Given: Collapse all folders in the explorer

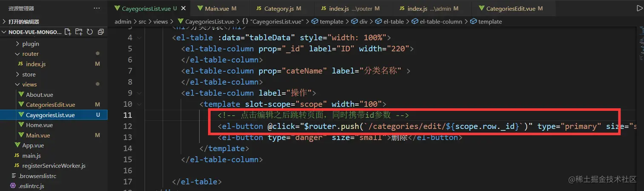Looking at the screenshot, I should [101, 32].
